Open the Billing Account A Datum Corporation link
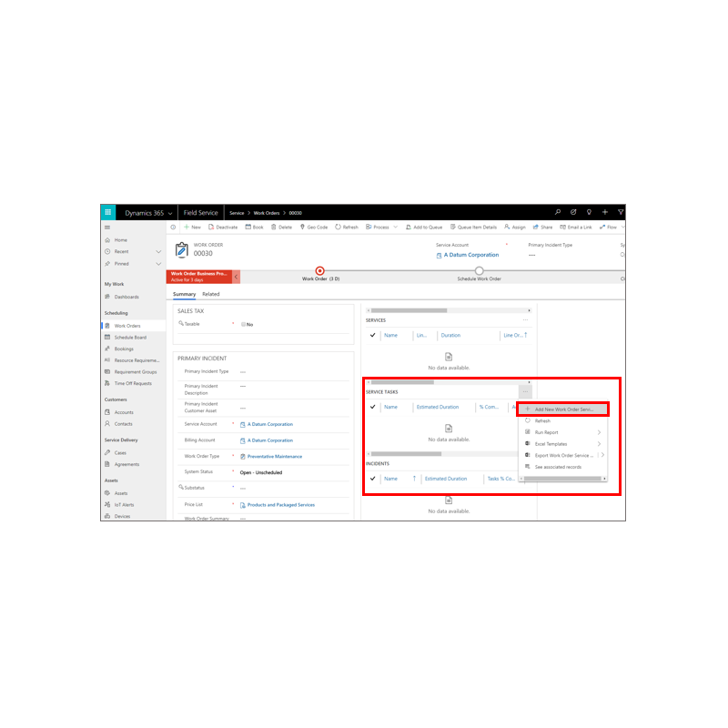728x728 pixels. pos(269,440)
